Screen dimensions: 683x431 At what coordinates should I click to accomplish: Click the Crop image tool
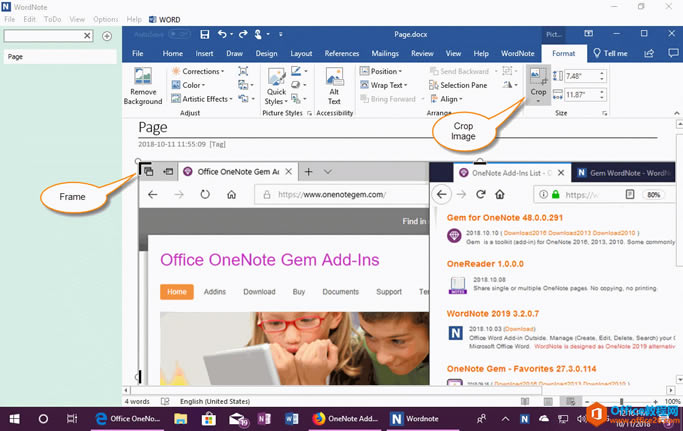[538, 84]
